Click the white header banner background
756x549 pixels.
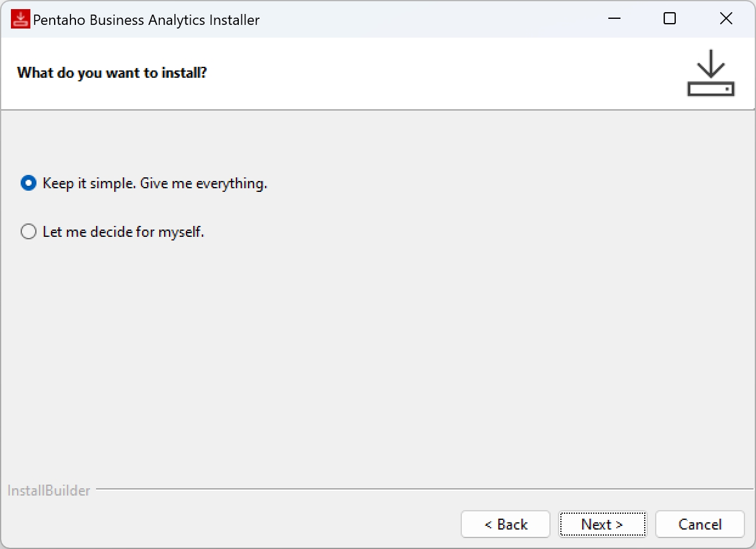425,73
